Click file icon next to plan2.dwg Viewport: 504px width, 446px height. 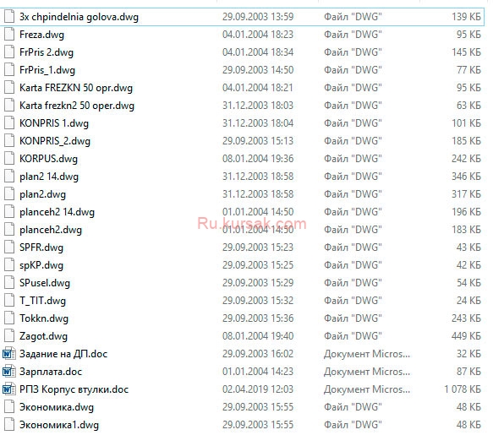click(9, 194)
